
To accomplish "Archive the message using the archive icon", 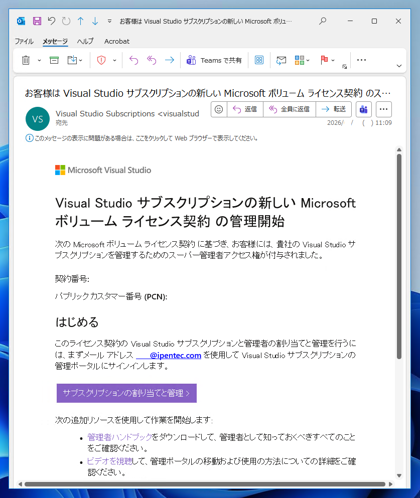I will coord(54,60).
